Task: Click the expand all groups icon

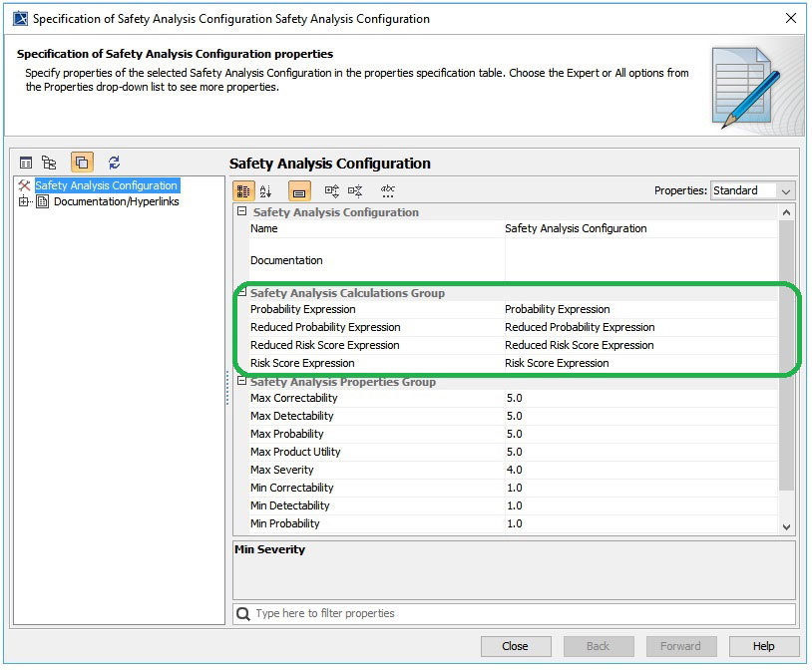Action: (332, 191)
